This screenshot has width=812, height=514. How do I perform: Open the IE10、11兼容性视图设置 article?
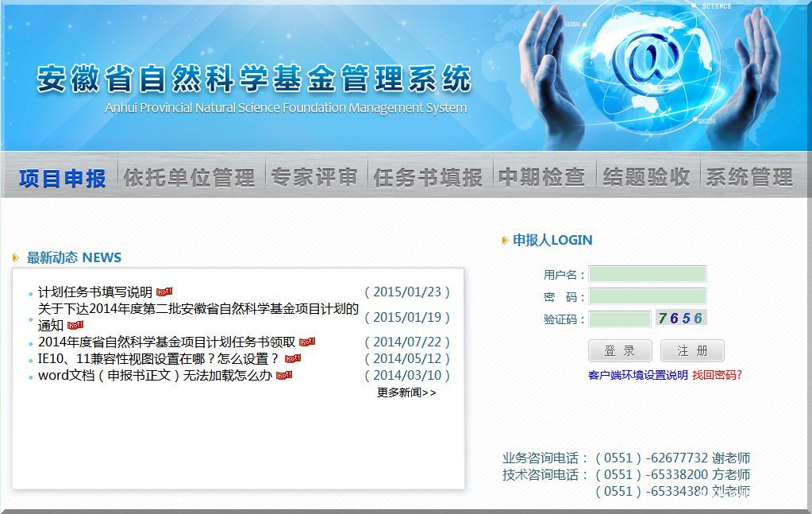point(159,359)
